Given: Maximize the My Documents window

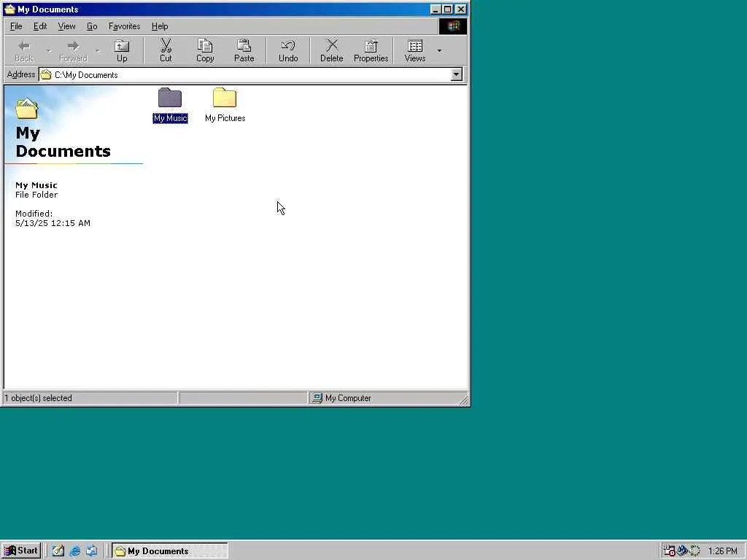Looking at the screenshot, I should [x=447, y=9].
